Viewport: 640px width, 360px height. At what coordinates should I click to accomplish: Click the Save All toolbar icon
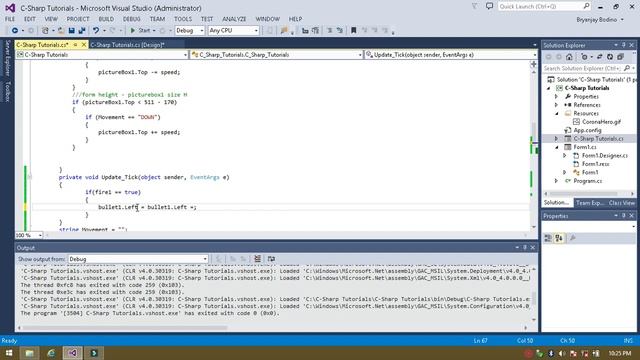82,31
